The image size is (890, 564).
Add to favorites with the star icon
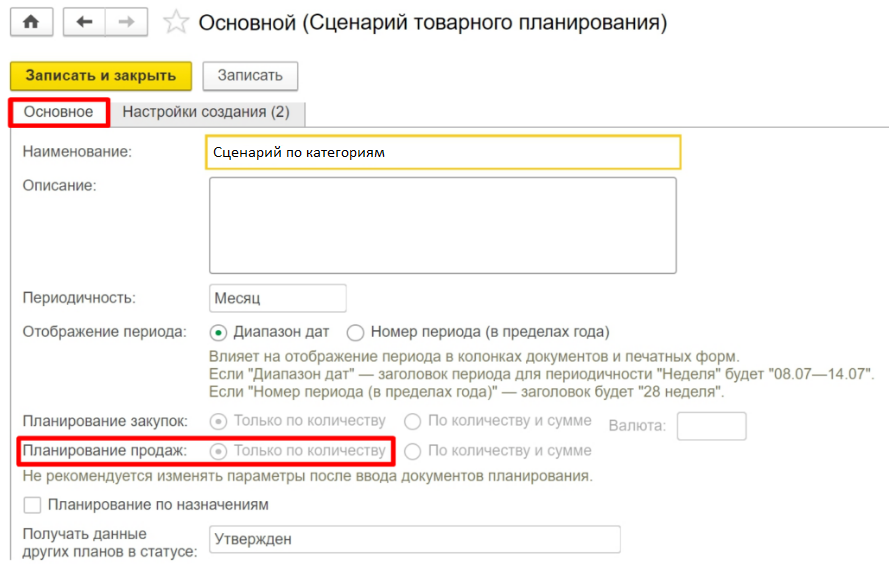click(x=176, y=22)
